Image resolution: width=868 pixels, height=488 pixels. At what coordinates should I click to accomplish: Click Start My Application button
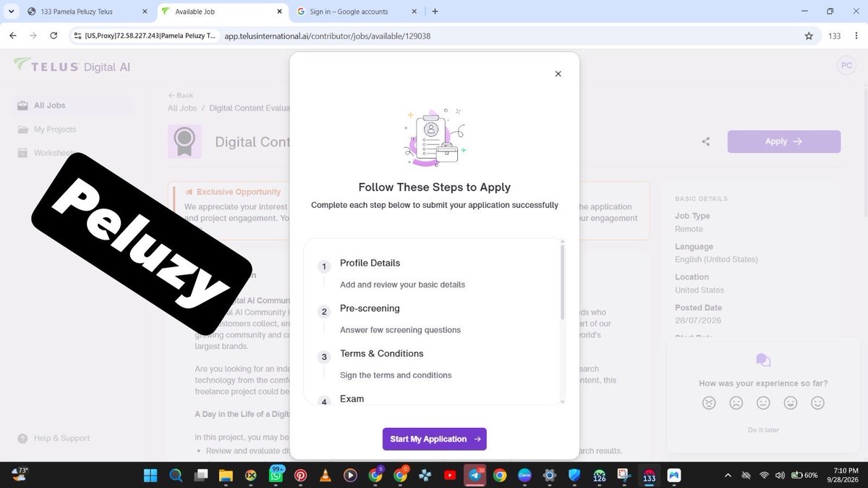point(435,439)
